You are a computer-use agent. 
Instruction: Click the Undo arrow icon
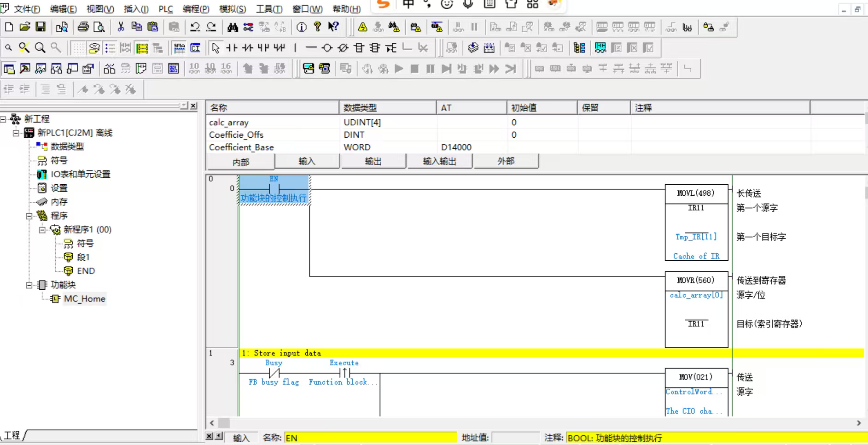click(195, 27)
